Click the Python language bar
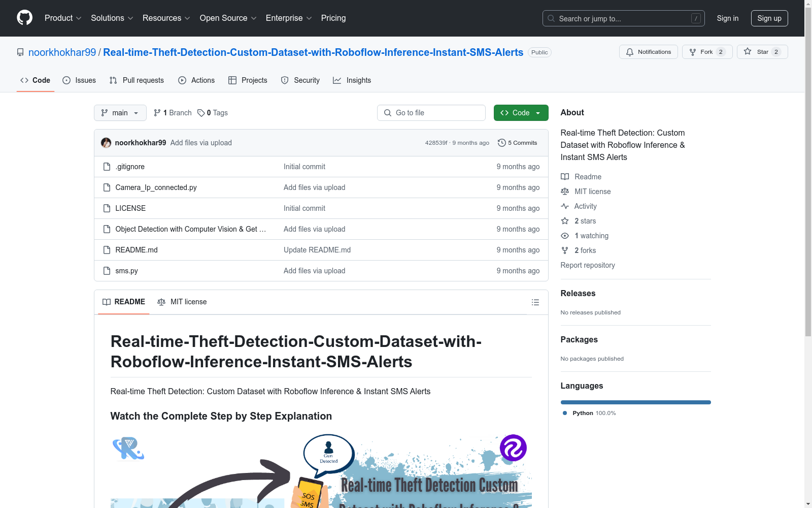This screenshot has height=508, width=812. (635, 402)
